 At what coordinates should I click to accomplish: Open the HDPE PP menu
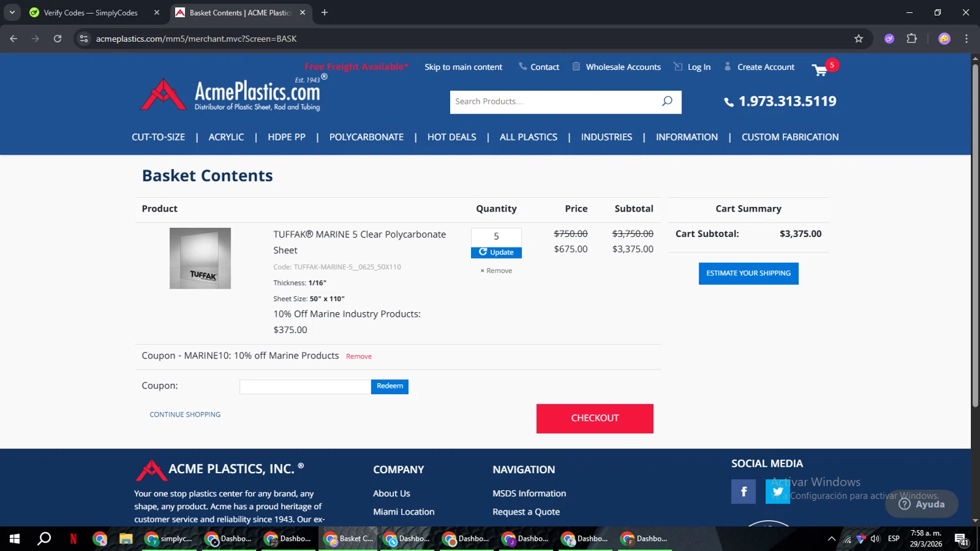click(x=287, y=137)
